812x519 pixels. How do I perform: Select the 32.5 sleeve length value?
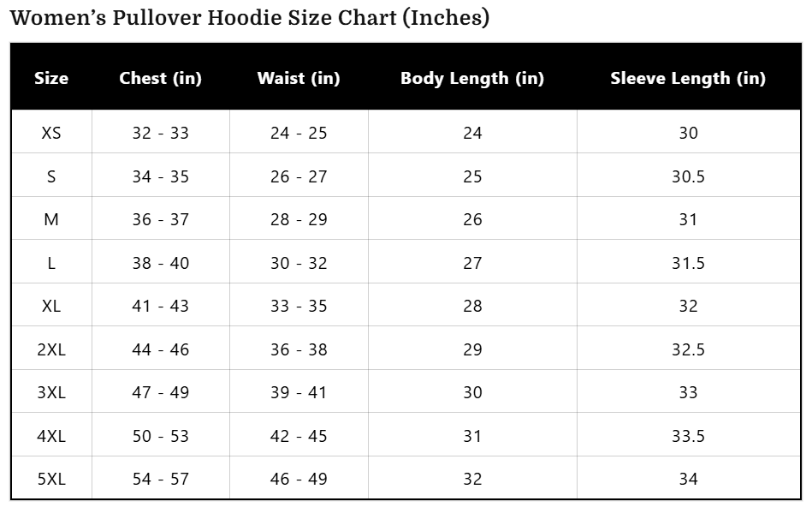[688, 349]
